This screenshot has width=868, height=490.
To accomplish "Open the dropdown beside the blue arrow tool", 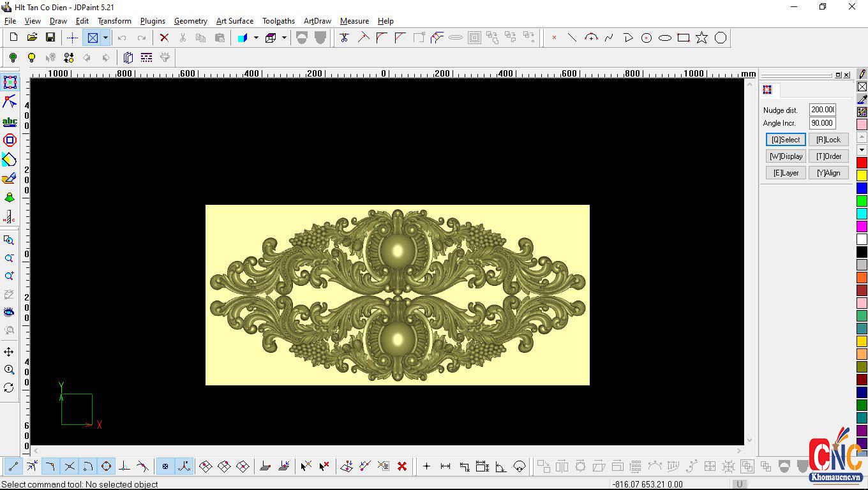I will pos(255,38).
